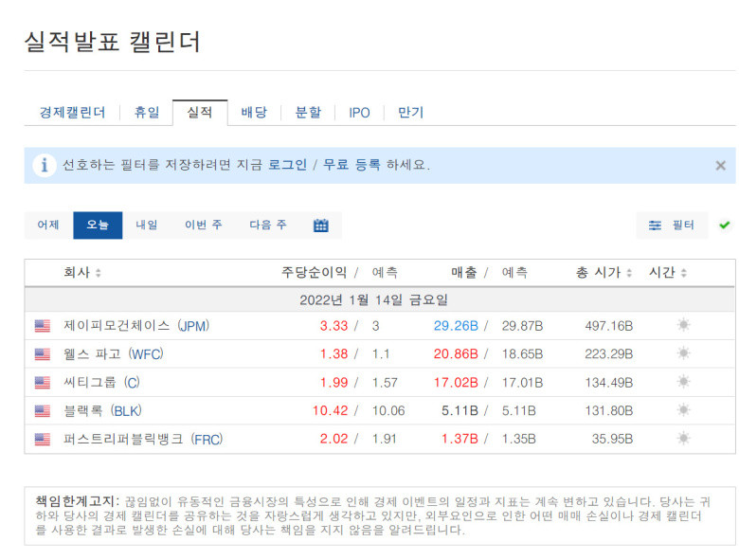Click sun time icon in WFC row

pos(683,353)
